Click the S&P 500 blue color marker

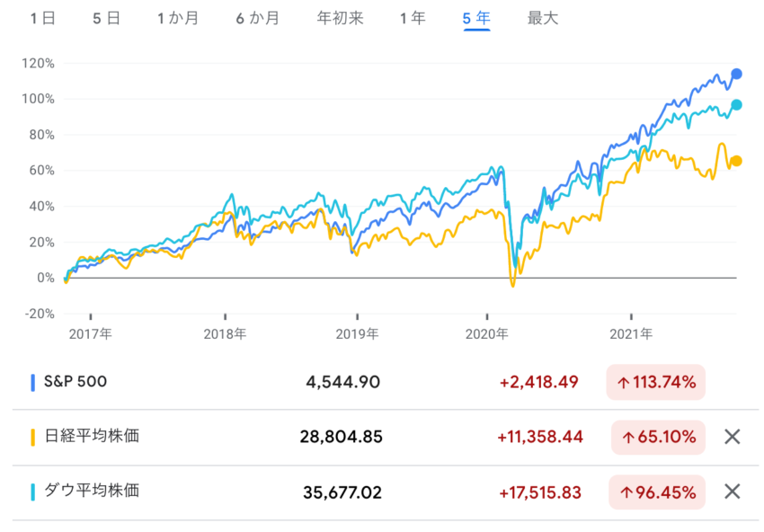pyautogui.click(x=33, y=382)
